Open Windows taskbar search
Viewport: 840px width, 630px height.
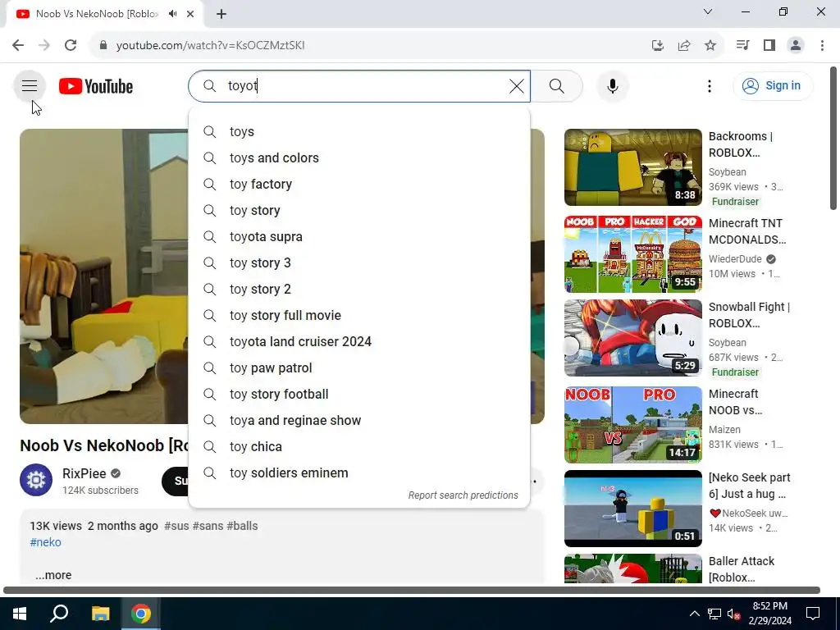[59, 614]
